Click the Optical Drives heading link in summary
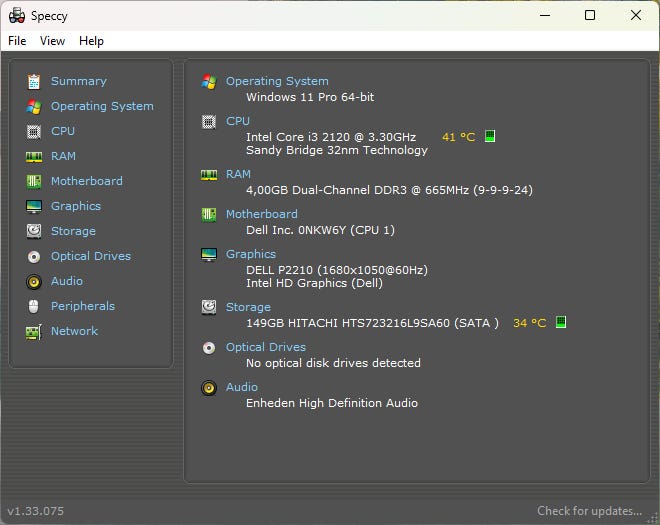This screenshot has height=525, width=660. [266, 347]
